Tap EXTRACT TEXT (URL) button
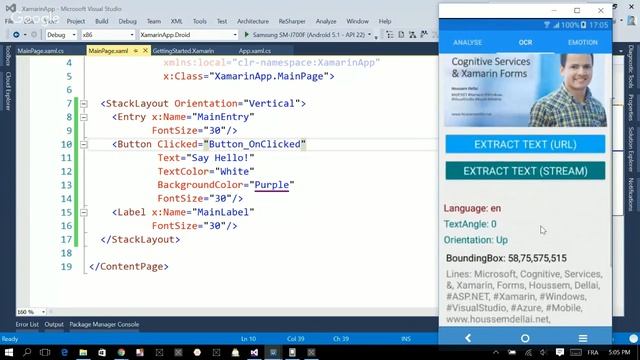 (x=525, y=144)
